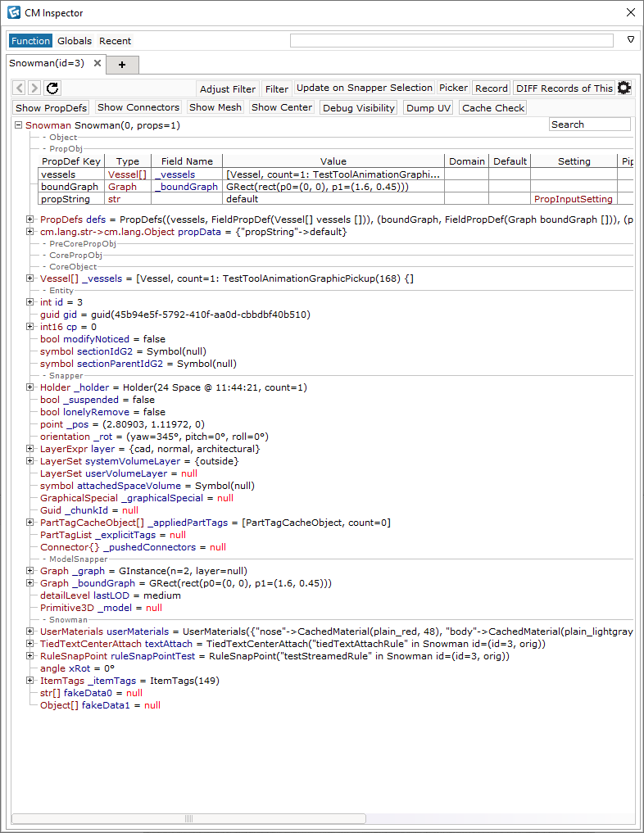Select the detailLevel lastLOD row
This screenshot has height=833, width=644.
111,595
